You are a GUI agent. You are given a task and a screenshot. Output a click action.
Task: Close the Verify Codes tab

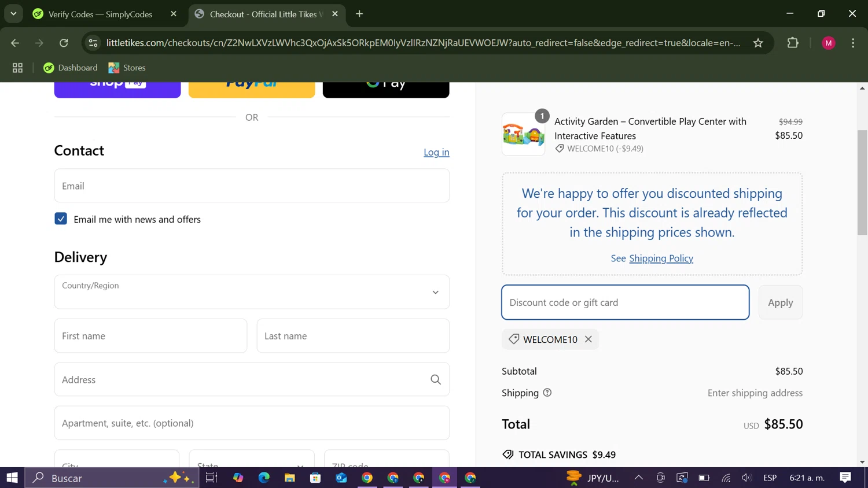point(174,14)
